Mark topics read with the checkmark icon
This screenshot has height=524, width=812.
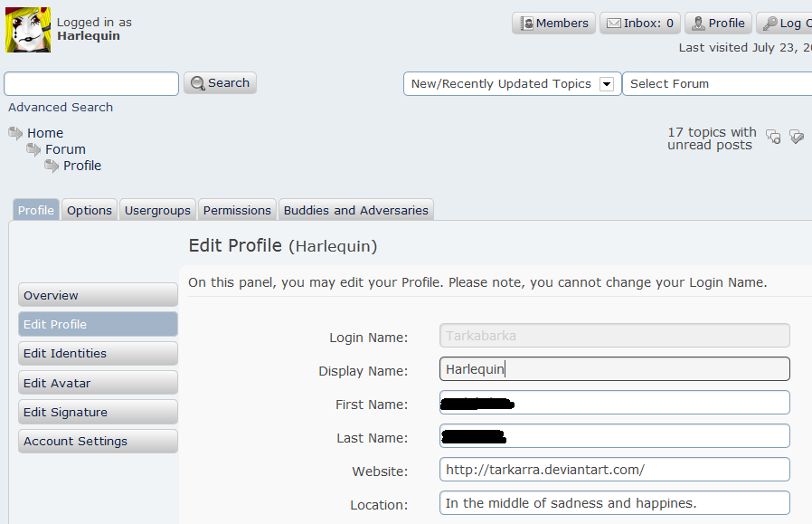[797, 137]
